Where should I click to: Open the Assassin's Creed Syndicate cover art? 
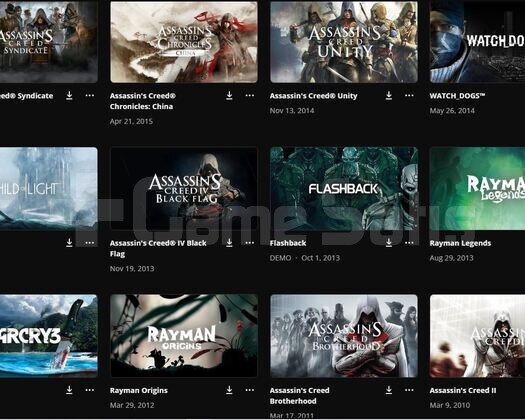pyautogui.click(x=49, y=42)
